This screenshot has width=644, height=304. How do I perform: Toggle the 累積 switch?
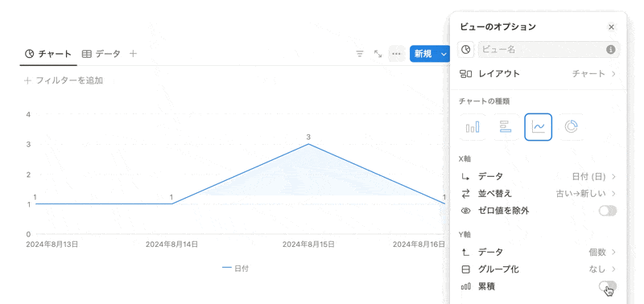tap(608, 286)
